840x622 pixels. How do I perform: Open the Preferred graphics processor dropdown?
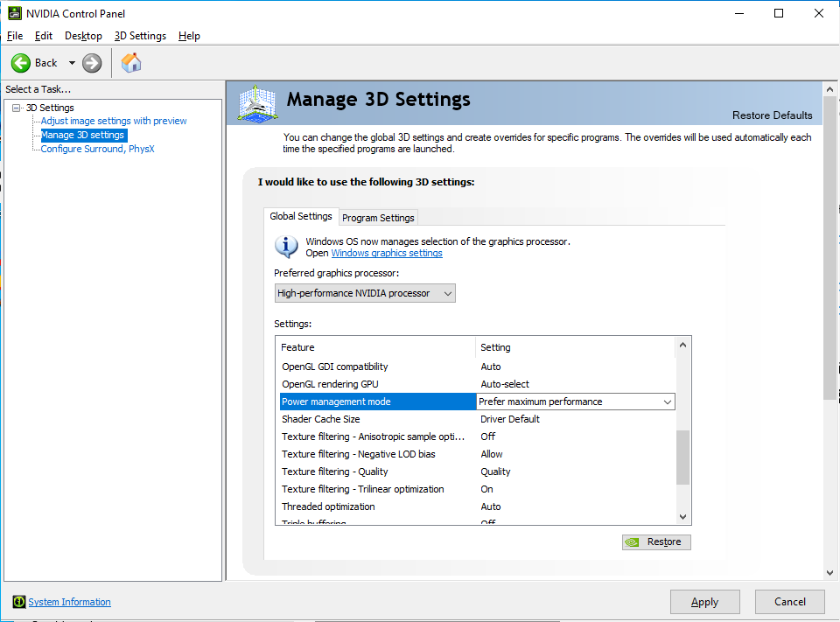coord(365,293)
